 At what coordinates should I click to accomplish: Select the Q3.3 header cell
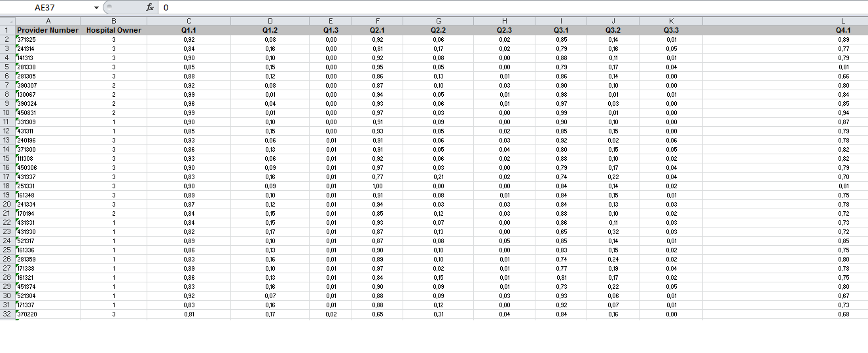(671, 30)
